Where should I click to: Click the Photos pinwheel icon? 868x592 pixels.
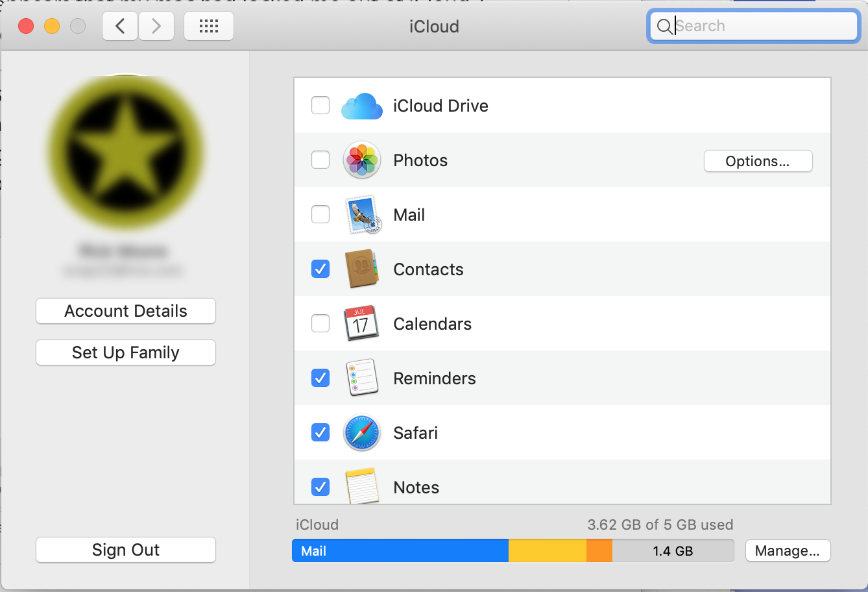click(x=361, y=160)
